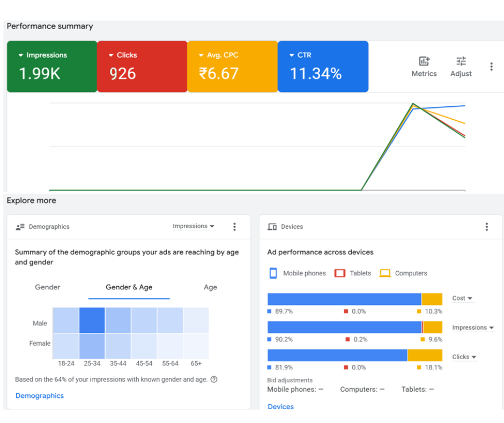Open Demographics Impressions metric selector
504x423 pixels.
194,227
